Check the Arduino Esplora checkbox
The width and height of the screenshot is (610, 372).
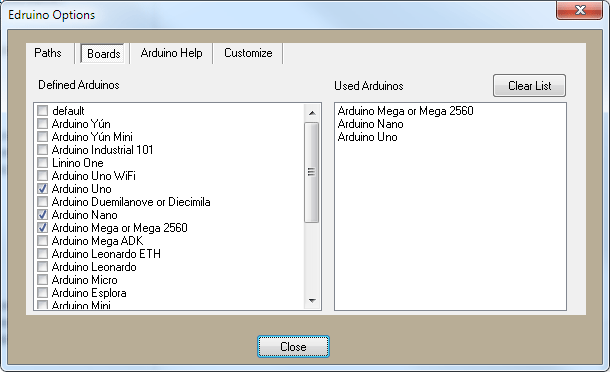tap(42, 293)
